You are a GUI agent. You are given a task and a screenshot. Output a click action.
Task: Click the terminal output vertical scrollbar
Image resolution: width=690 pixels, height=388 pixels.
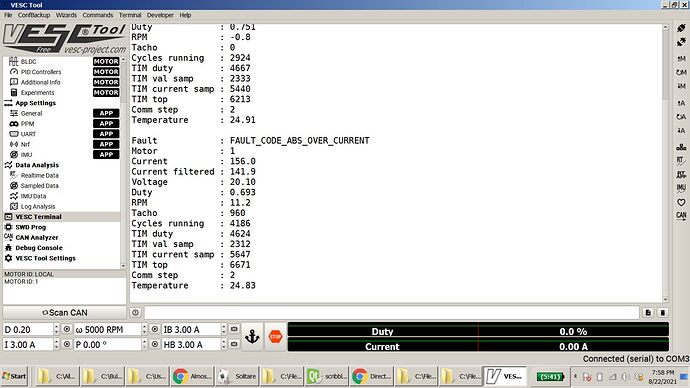tap(665, 163)
